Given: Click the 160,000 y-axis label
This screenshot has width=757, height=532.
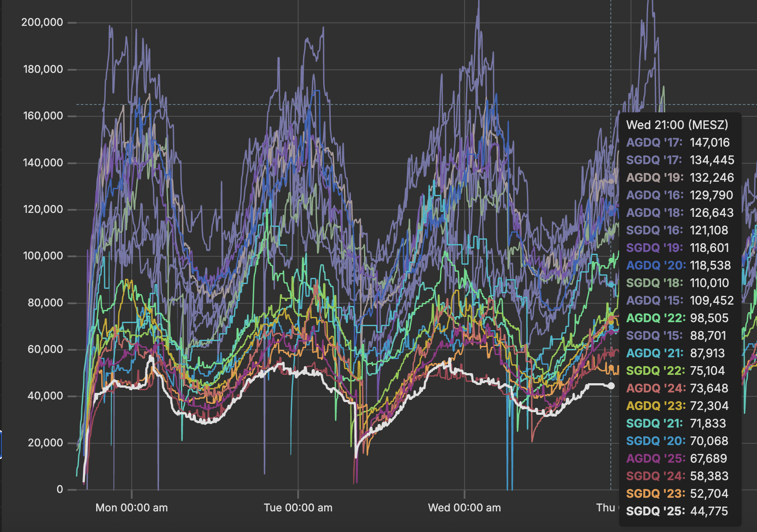Looking at the screenshot, I should tap(43, 116).
